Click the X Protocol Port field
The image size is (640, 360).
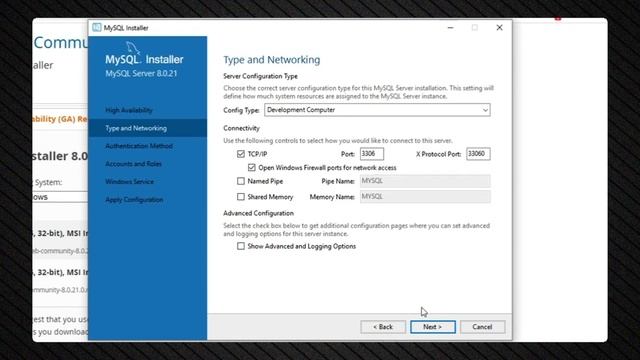(478, 154)
